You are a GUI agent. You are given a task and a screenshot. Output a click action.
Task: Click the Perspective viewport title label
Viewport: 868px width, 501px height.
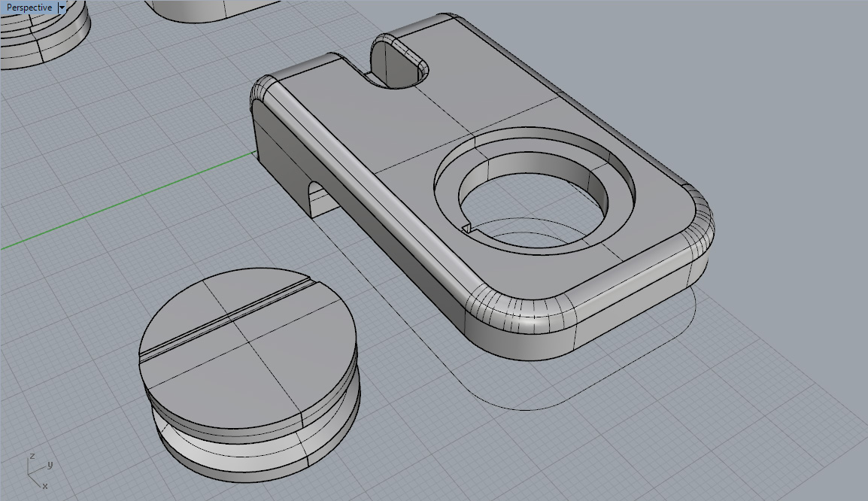29,8
